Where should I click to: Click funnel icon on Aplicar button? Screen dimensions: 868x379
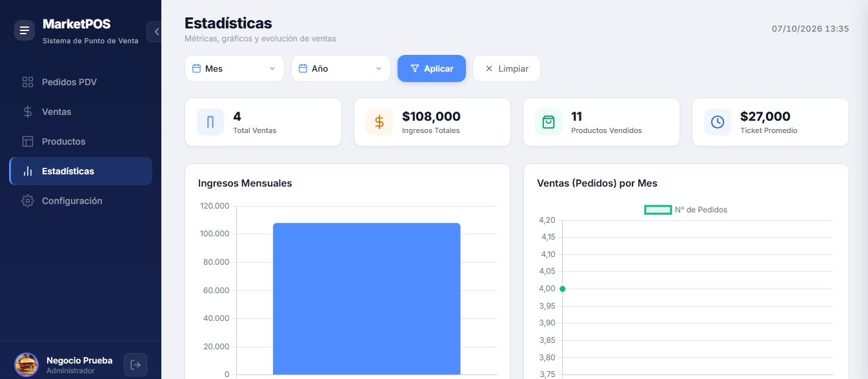(x=415, y=68)
